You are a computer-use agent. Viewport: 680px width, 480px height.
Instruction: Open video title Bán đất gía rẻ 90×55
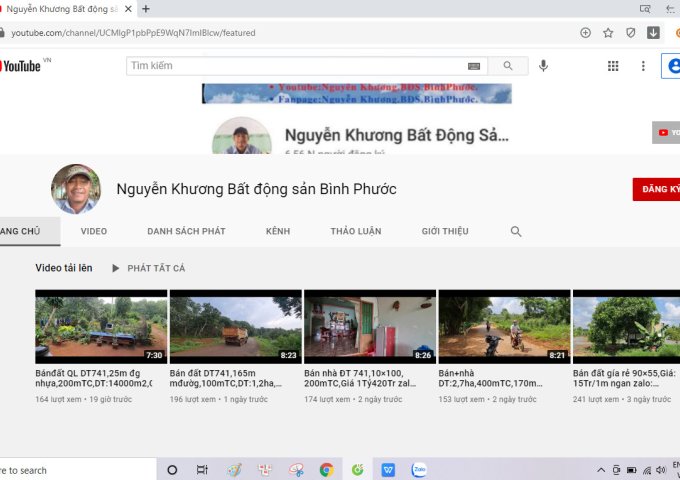[624, 378]
